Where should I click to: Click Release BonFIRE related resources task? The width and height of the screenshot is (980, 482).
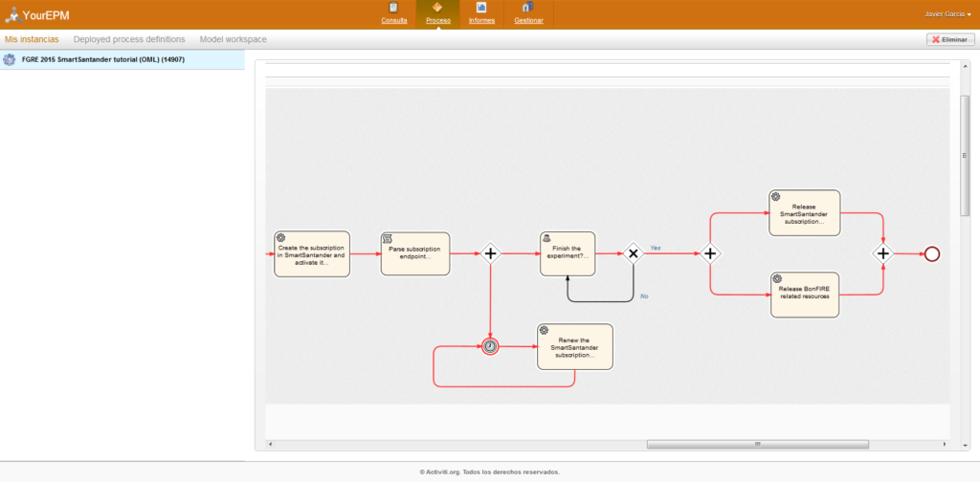coord(804,295)
